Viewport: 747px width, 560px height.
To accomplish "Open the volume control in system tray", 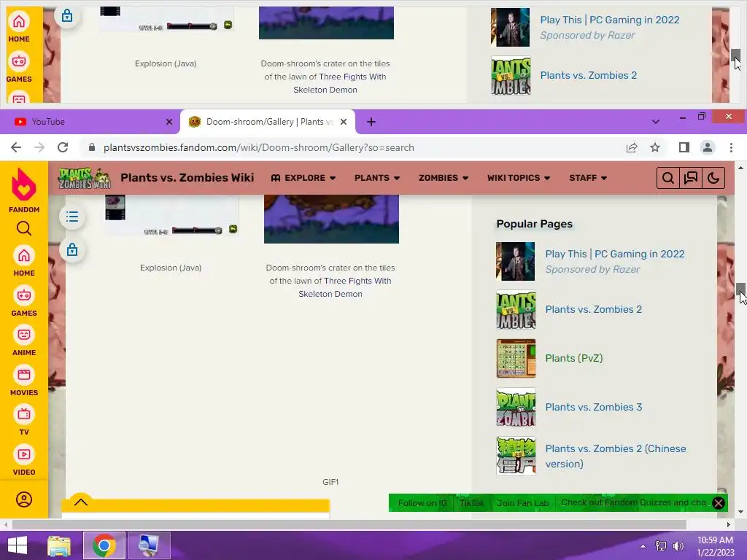I will click(x=678, y=545).
